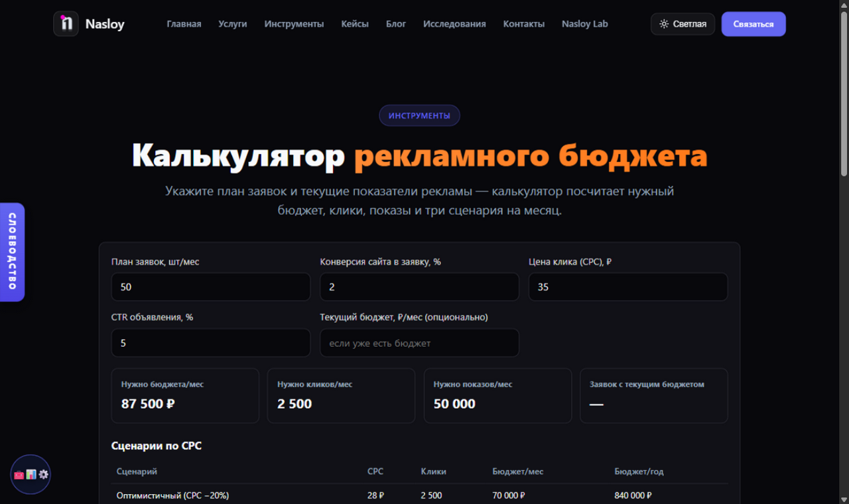Focus the План заявок input field

click(x=211, y=287)
